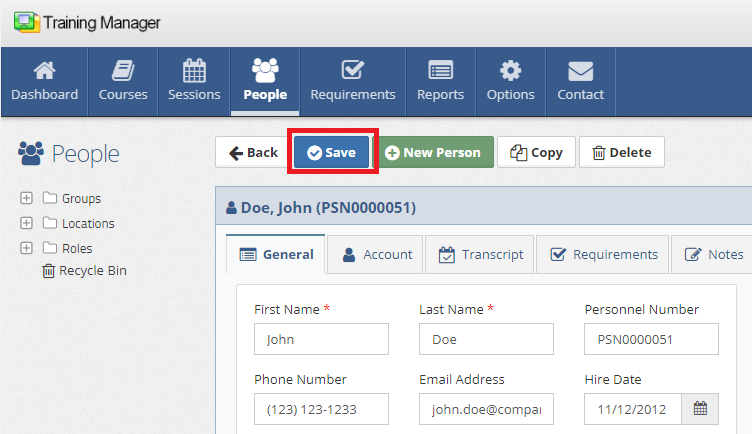This screenshot has height=434, width=752.
Task: Delete the current person record
Action: click(x=621, y=152)
